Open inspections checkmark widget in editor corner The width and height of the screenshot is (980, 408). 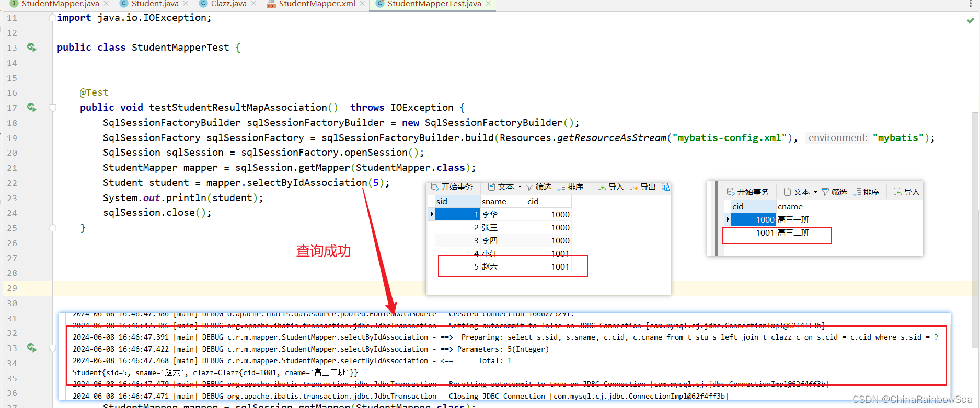(970, 20)
